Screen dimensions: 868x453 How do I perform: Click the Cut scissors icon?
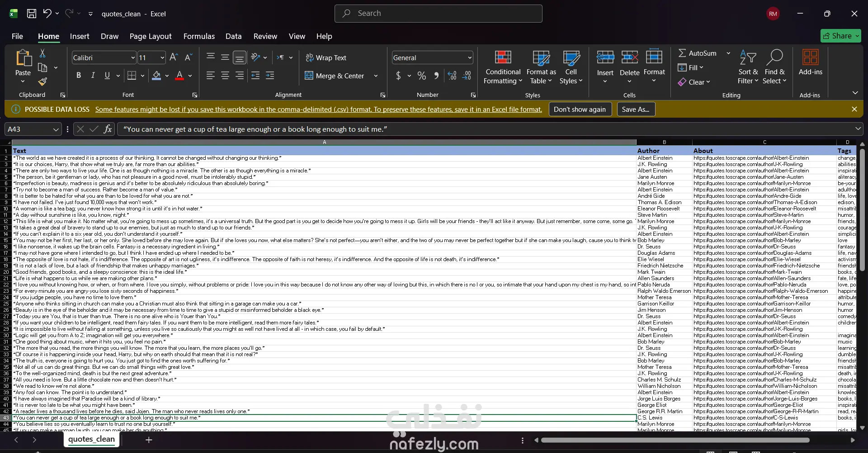click(42, 53)
